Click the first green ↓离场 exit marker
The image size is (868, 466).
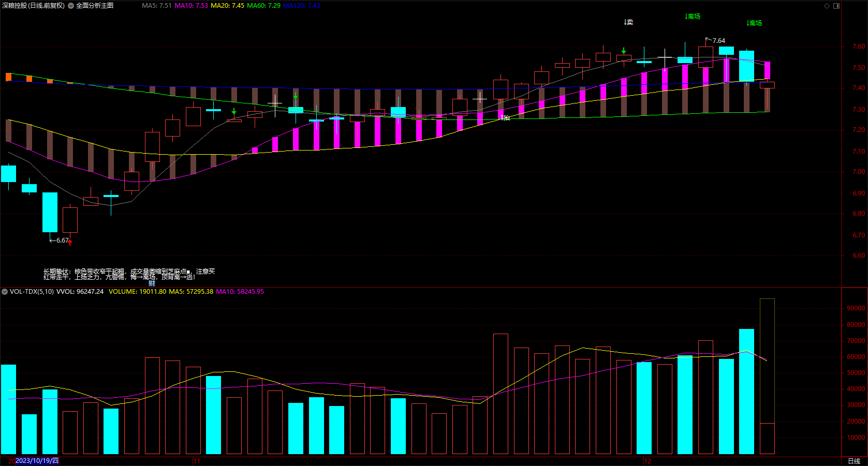point(693,17)
